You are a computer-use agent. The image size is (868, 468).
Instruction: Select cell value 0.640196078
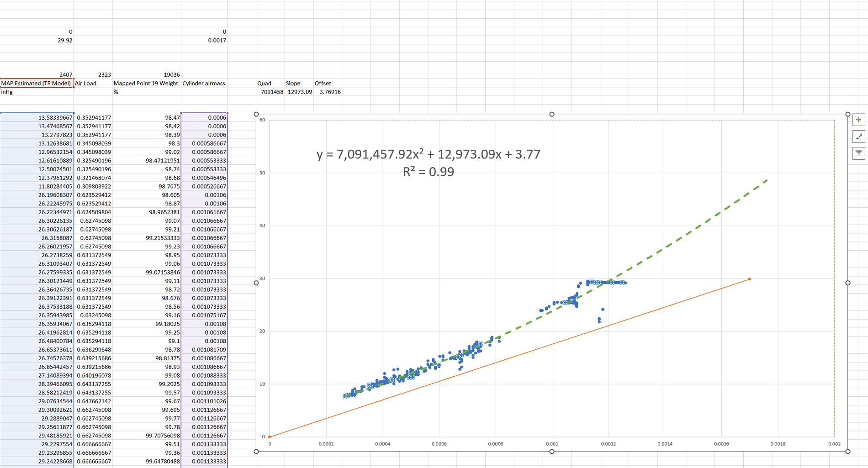[93, 375]
